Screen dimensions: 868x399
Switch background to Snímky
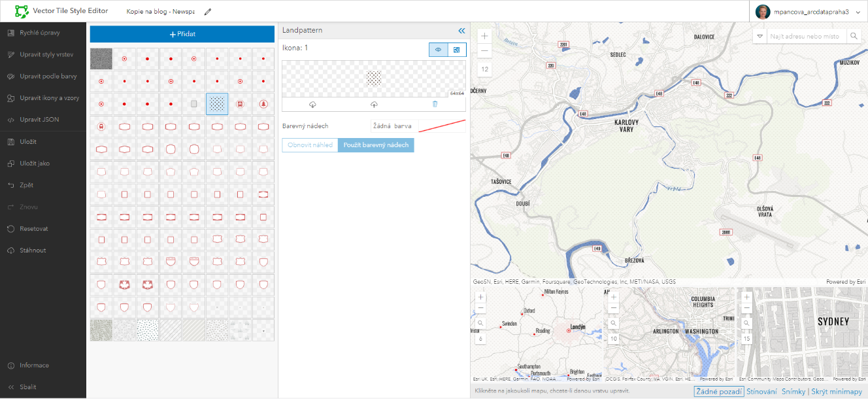tap(793, 391)
